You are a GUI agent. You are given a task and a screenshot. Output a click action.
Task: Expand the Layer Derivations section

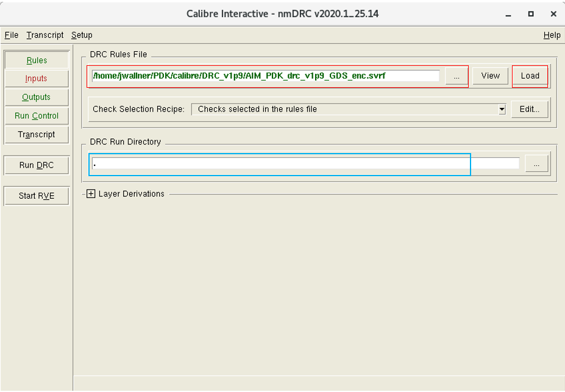(91, 194)
